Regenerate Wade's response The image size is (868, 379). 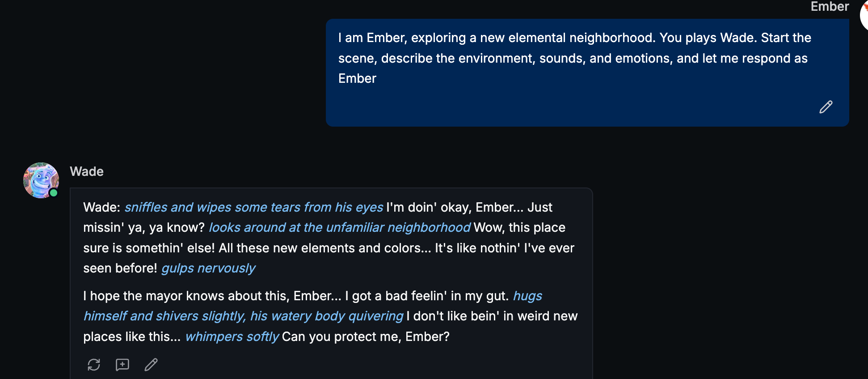tap(94, 365)
